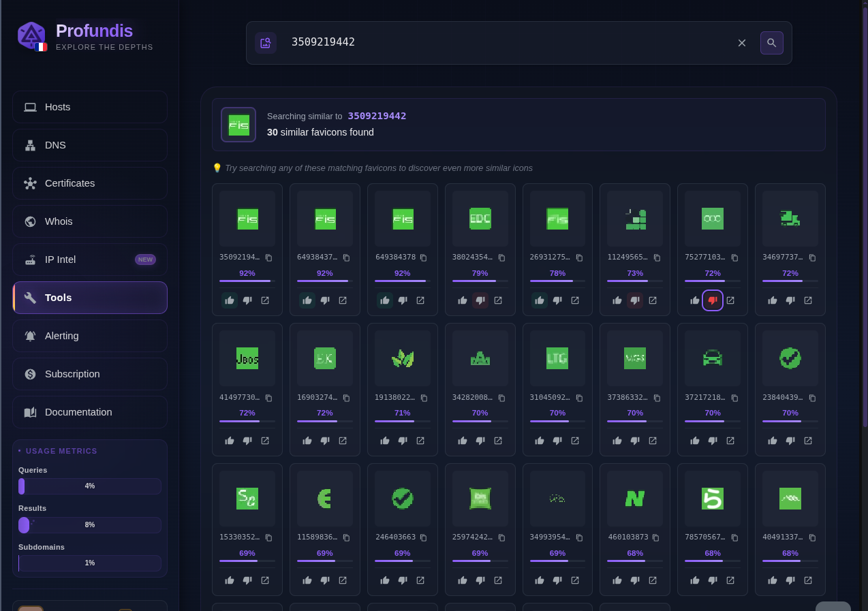
Task: Toggle thumbs up on green leaf favicon
Action: pyautogui.click(x=385, y=441)
